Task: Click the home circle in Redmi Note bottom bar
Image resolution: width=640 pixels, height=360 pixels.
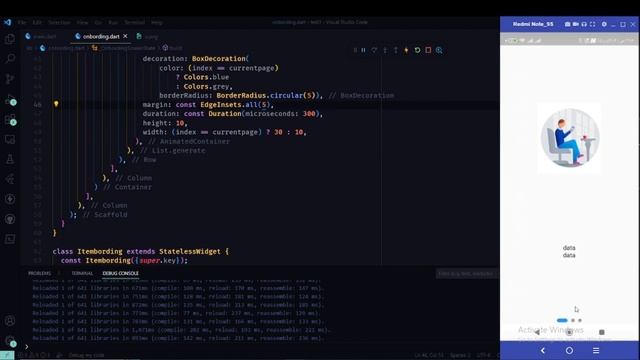Action: (x=569, y=350)
